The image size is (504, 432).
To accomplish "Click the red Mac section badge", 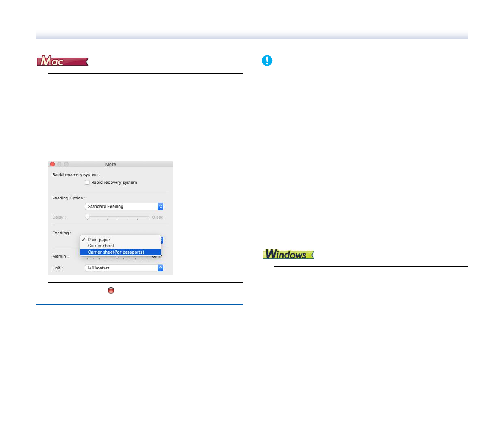I will coord(63,61).
